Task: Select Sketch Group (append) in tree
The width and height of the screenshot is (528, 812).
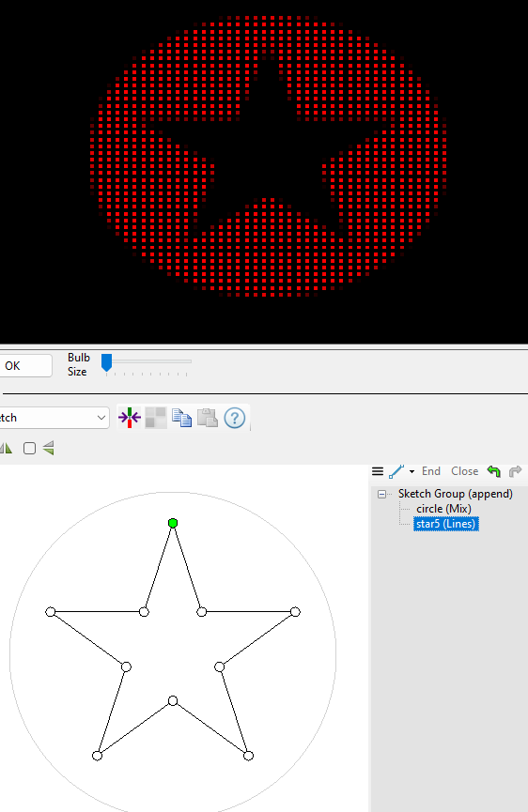Action: tap(456, 494)
